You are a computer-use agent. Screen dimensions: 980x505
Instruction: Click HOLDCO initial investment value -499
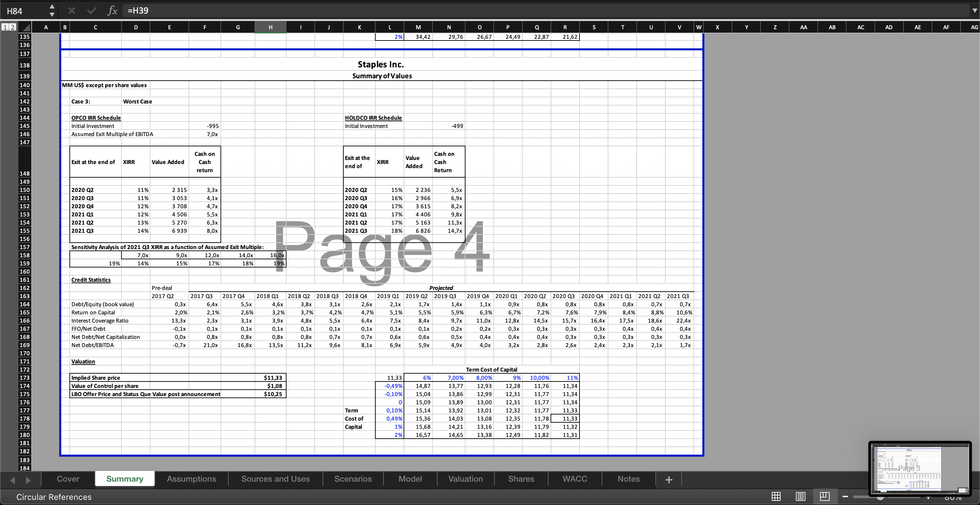457,126
